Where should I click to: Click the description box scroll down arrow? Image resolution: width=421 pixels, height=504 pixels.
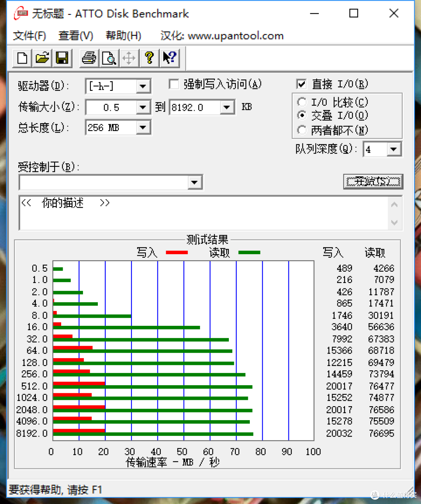coord(394,222)
